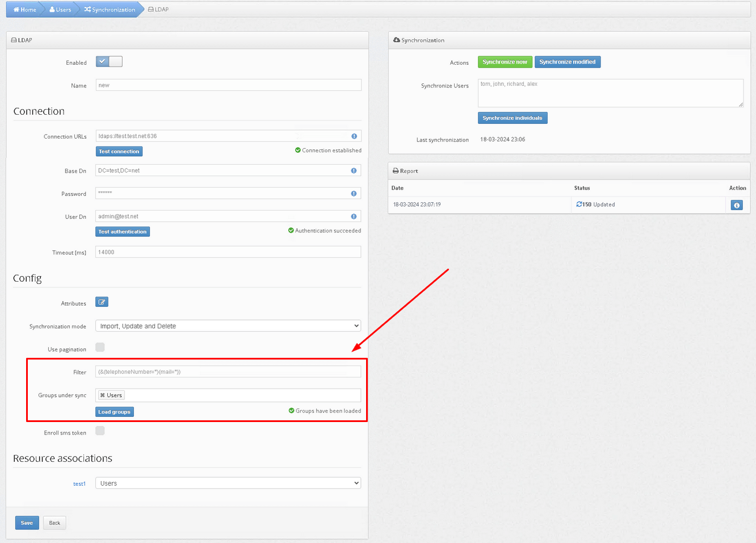Open report details info icon button
The image size is (756, 543).
tap(737, 205)
